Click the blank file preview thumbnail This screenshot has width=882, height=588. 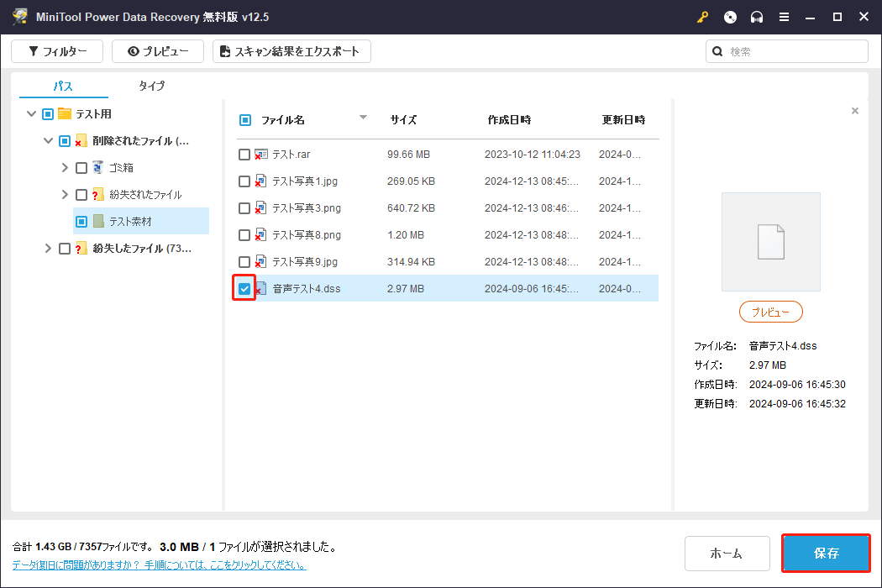(770, 242)
